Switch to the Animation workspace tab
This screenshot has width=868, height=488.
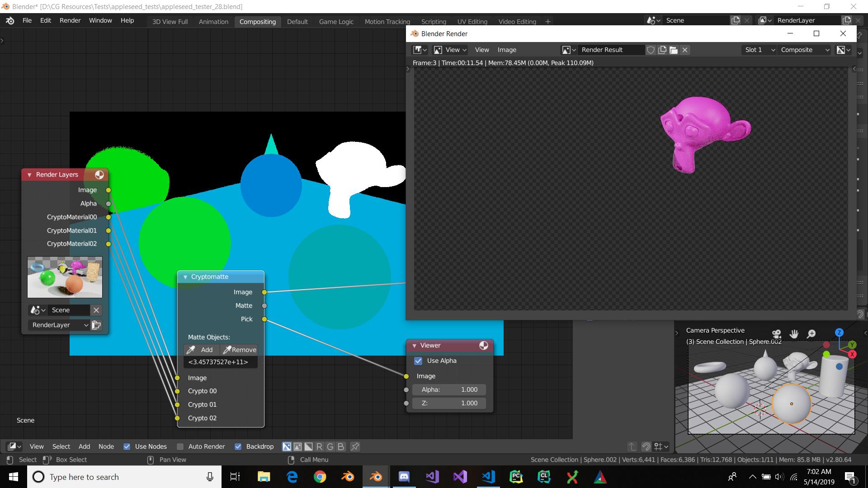tap(213, 22)
